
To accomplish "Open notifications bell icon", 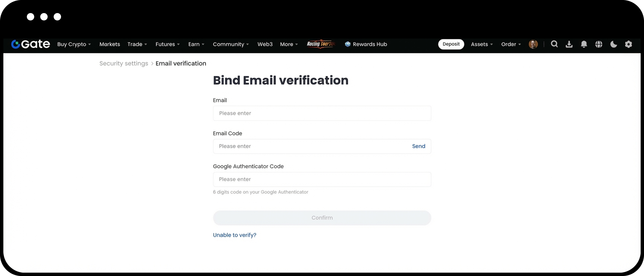I will tap(584, 44).
